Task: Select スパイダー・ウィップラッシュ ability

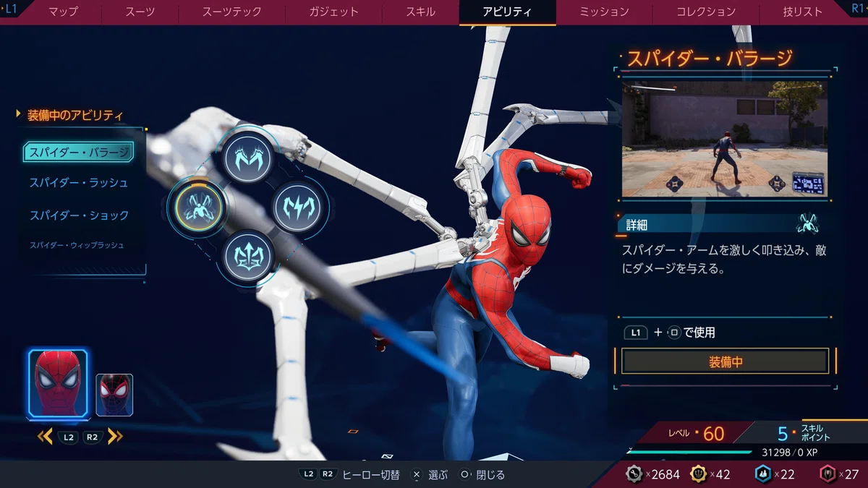Action: pyautogui.click(x=76, y=245)
